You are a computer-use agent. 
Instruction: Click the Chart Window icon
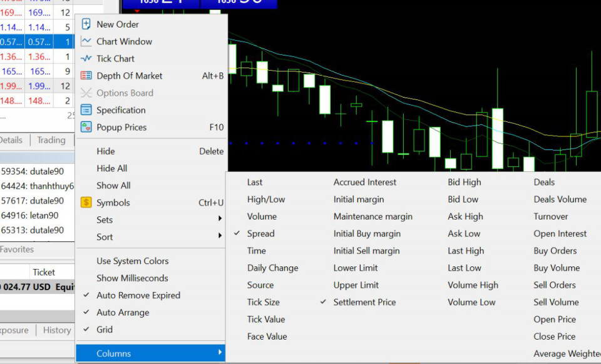pyautogui.click(x=86, y=41)
